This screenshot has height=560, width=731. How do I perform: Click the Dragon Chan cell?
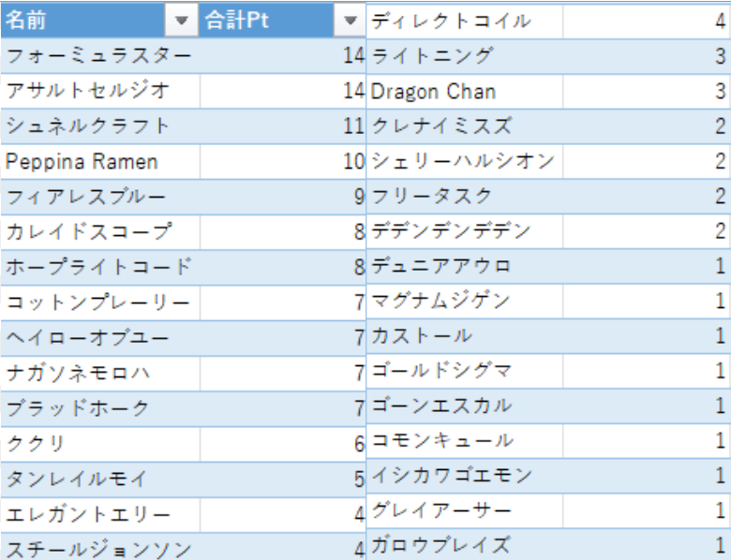click(x=464, y=91)
